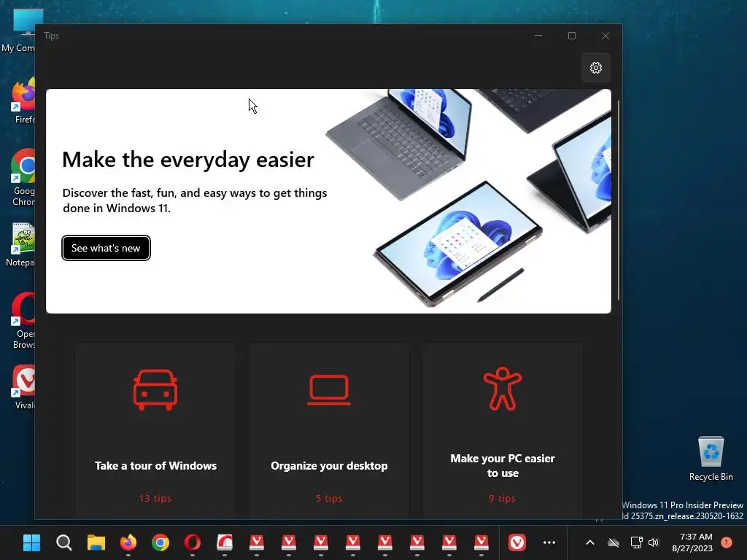Open File Explorer from the taskbar
The width and height of the screenshot is (747, 560).
pyautogui.click(x=96, y=542)
